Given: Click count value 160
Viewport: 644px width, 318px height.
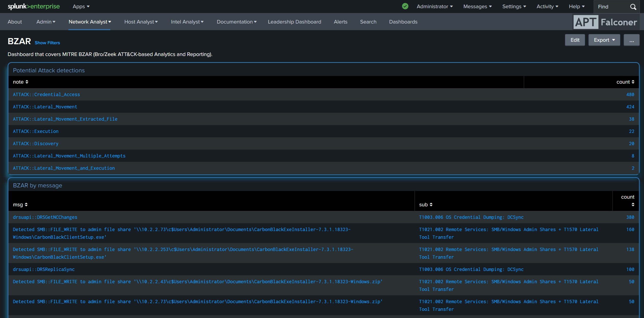Looking at the screenshot, I should click(630, 229).
